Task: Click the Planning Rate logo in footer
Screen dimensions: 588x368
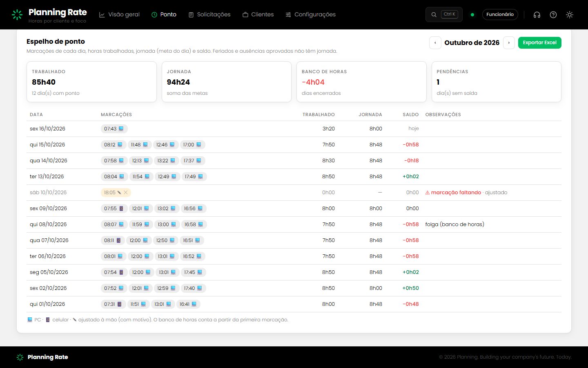Action: click(x=42, y=357)
